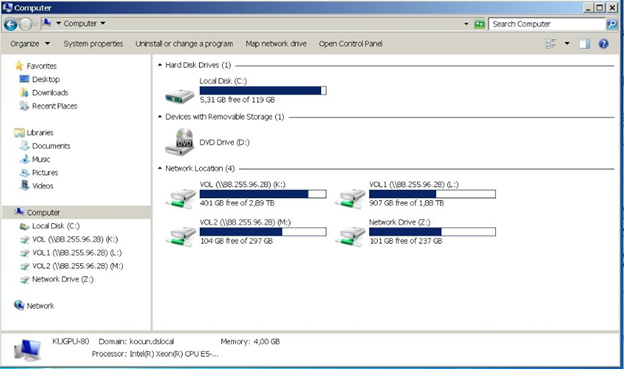Image resolution: width=624 pixels, height=369 pixels.
Task: Click System properties in the toolbar
Action: click(93, 44)
